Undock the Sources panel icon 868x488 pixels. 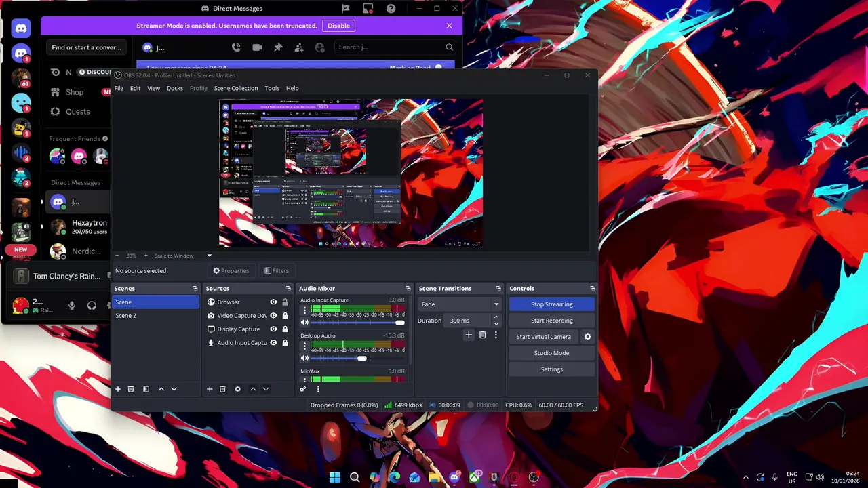pos(288,289)
